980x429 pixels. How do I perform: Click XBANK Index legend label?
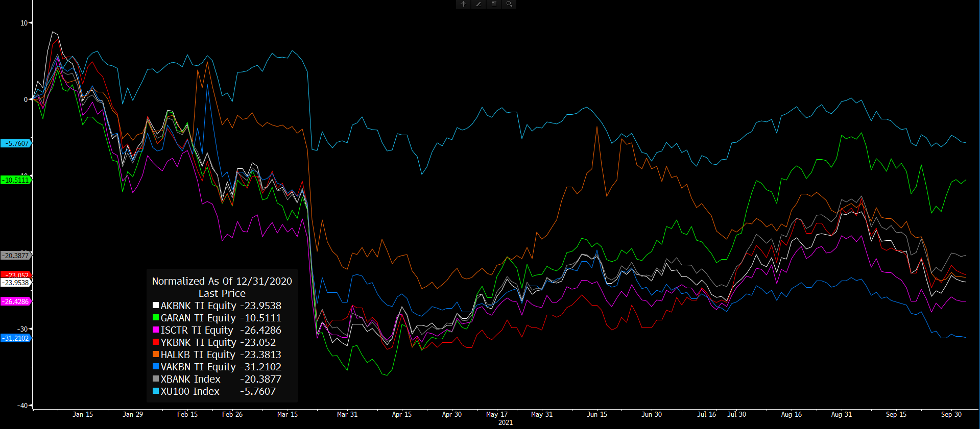click(x=190, y=379)
